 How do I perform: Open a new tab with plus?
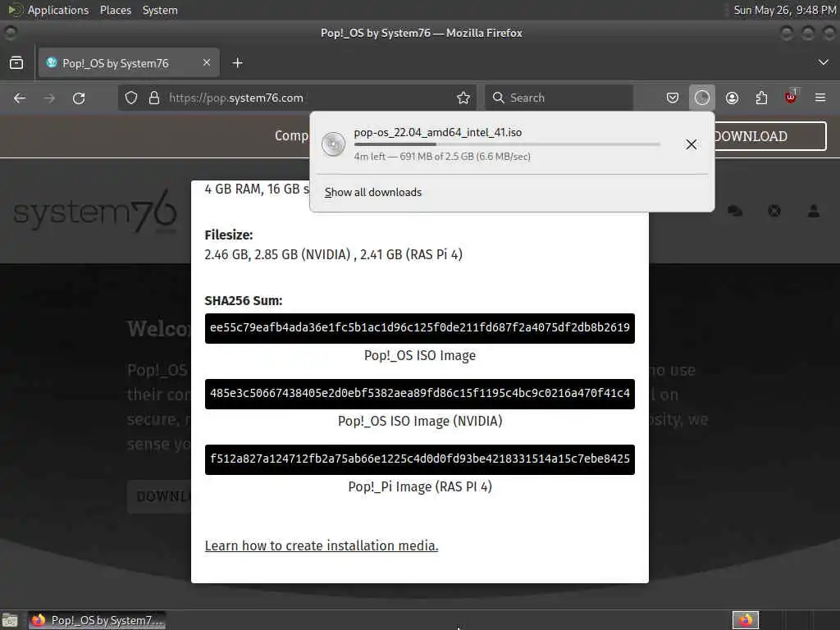click(x=237, y=63)
